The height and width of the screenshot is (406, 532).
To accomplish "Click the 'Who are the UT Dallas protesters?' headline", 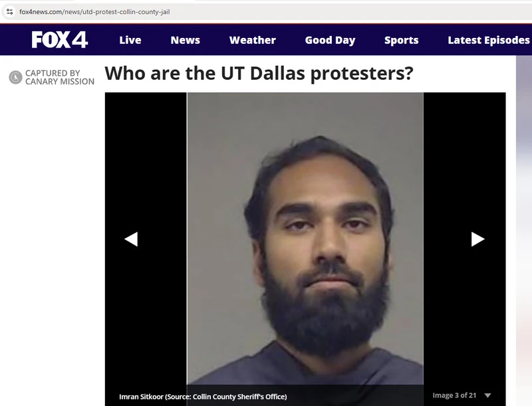I will point(259,73).
